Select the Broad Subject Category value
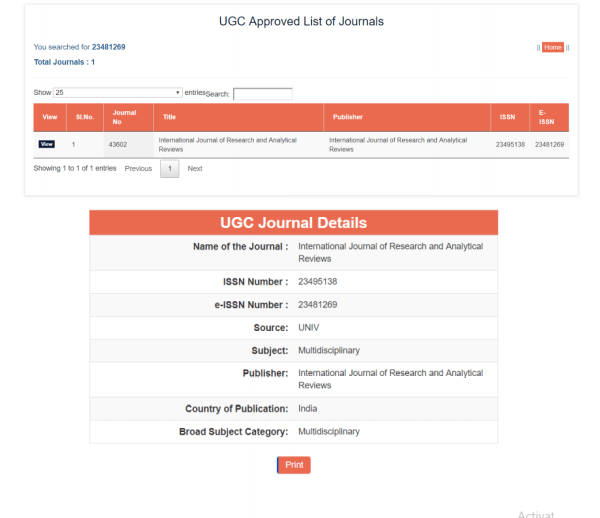This screenshot has height=518, width=600. 329,432
